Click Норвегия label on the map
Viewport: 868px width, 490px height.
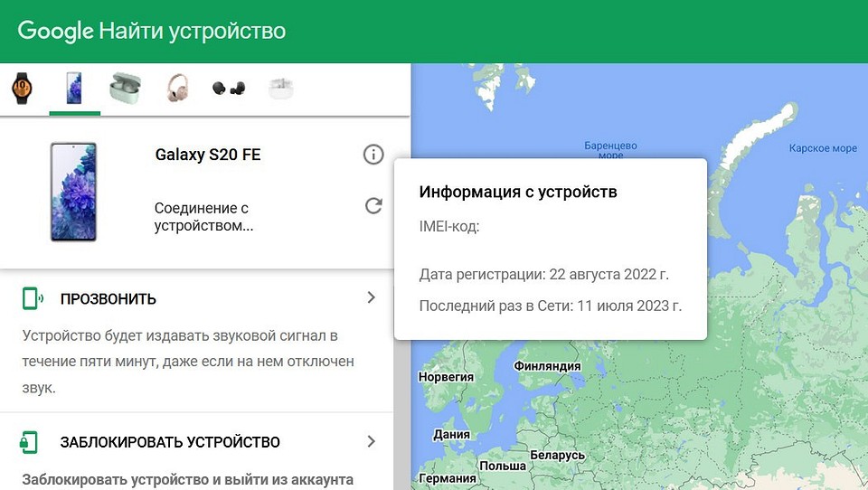point(446,377)
